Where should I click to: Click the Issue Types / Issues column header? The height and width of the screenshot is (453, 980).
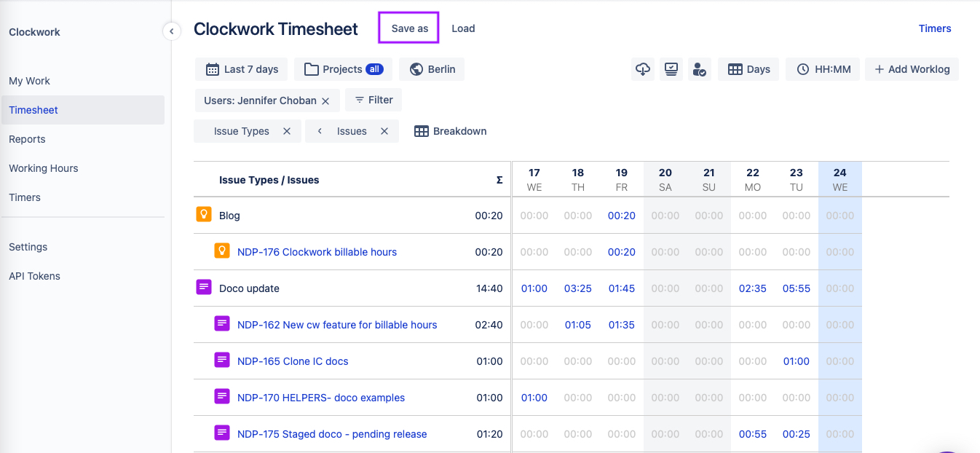(269, 180)
